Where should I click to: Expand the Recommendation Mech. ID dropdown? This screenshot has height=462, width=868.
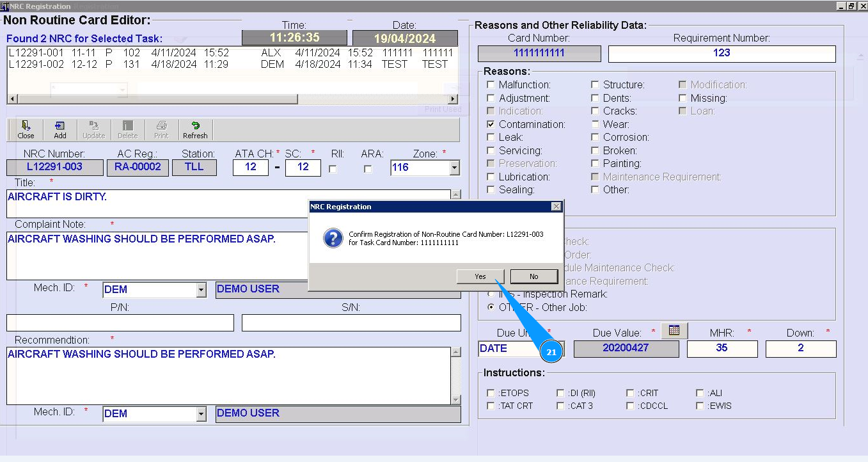point(201,415)
